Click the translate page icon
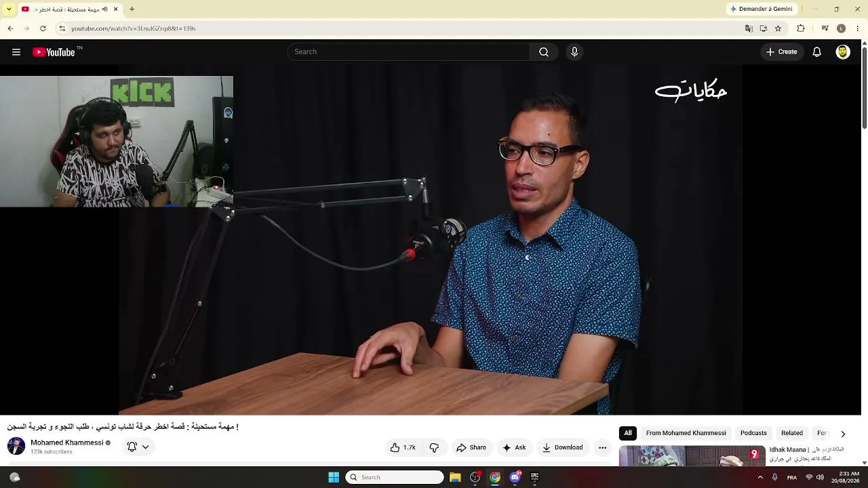Viewport: 868px width, 488px height. click(x=749, y=28)
